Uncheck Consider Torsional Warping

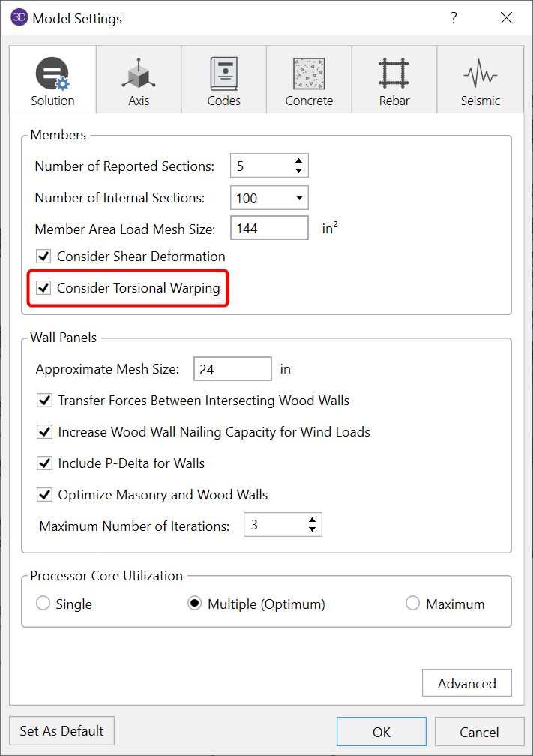pos(44,288)
